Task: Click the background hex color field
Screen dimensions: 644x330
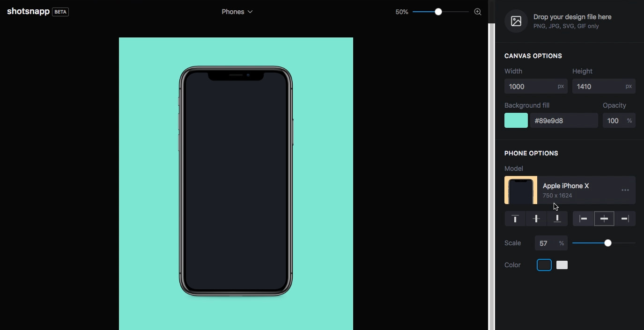Action: [564, 120]
